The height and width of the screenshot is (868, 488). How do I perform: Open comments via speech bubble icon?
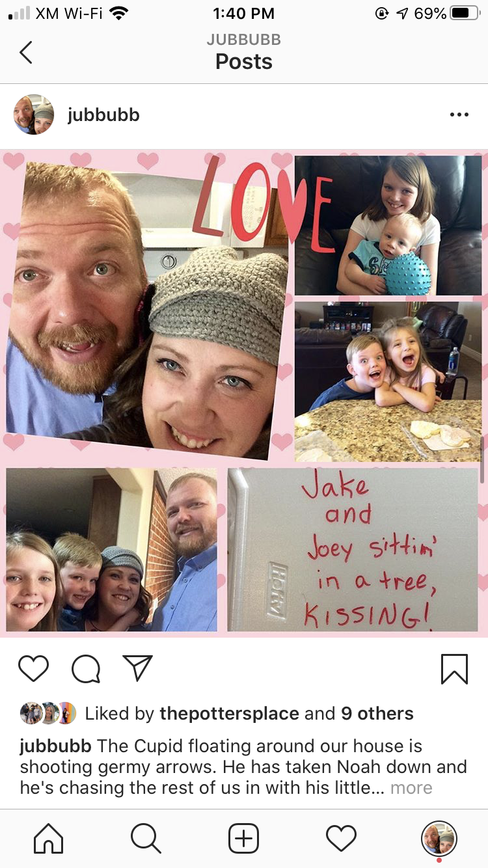(86, 668)
